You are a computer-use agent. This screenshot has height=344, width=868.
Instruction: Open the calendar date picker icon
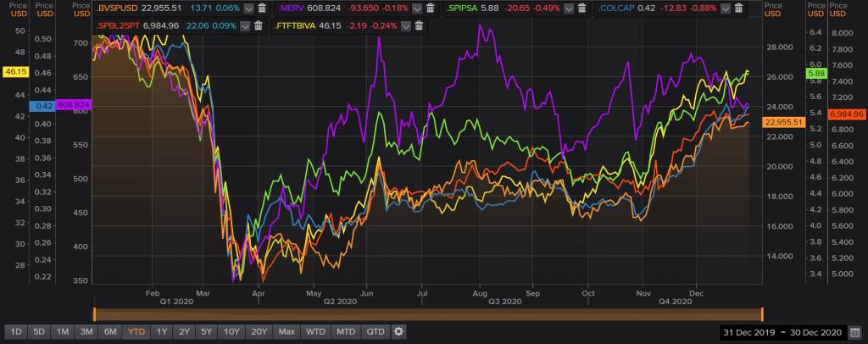(858, 331)
